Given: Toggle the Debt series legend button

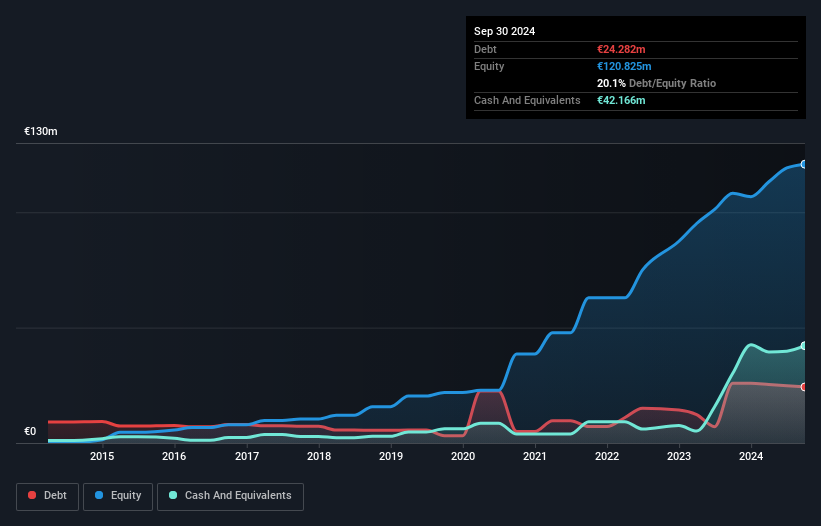Looking at the screenshot, I should pyautogui.click(x=47, y=496).
